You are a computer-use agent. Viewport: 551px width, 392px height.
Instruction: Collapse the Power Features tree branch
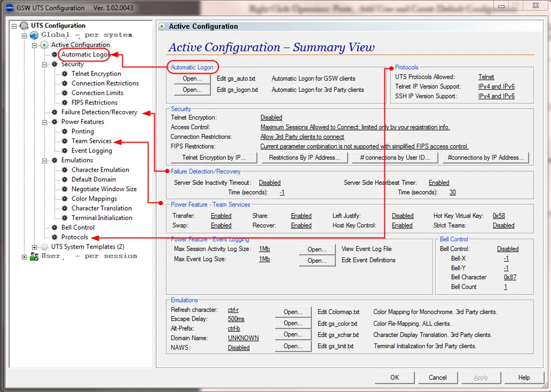click(45, 122)
